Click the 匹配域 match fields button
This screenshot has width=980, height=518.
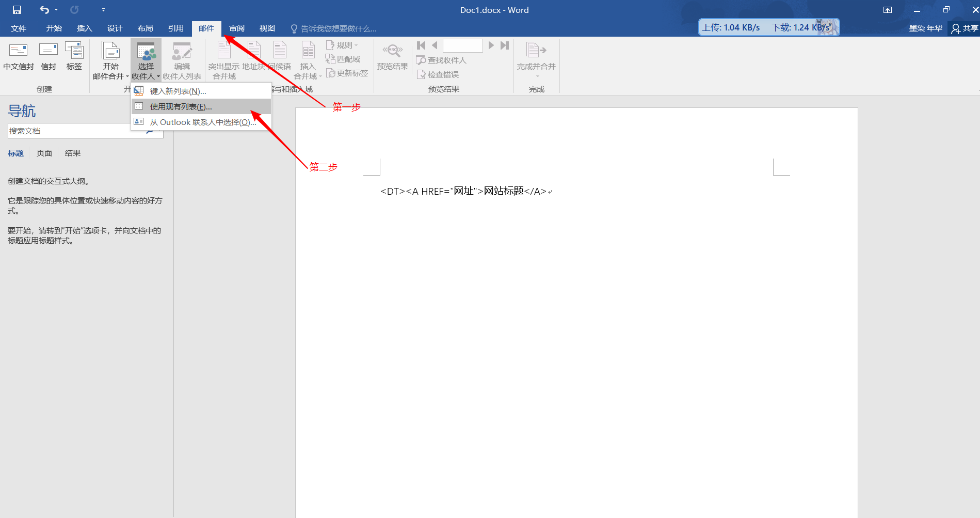[343, 59]
